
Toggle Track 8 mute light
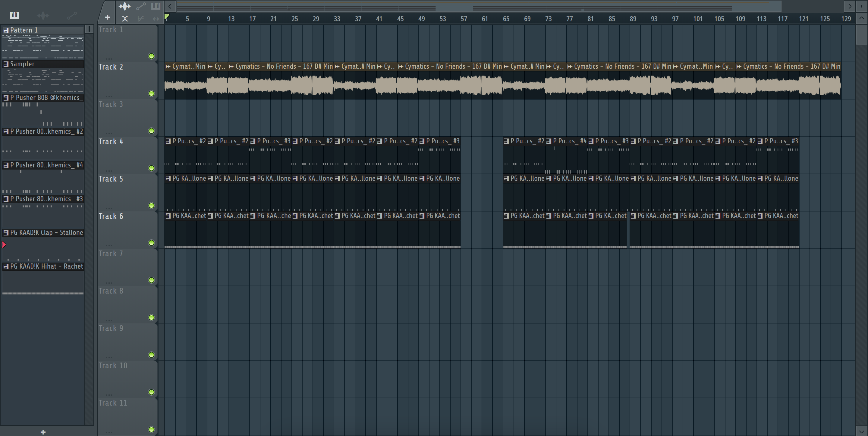pyautogui.click(x=151, y=318)
